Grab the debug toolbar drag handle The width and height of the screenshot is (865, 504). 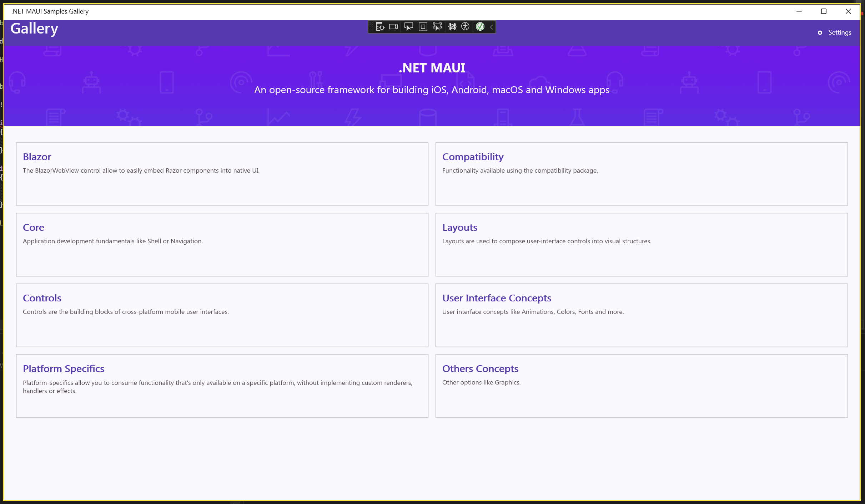(371, 27)
